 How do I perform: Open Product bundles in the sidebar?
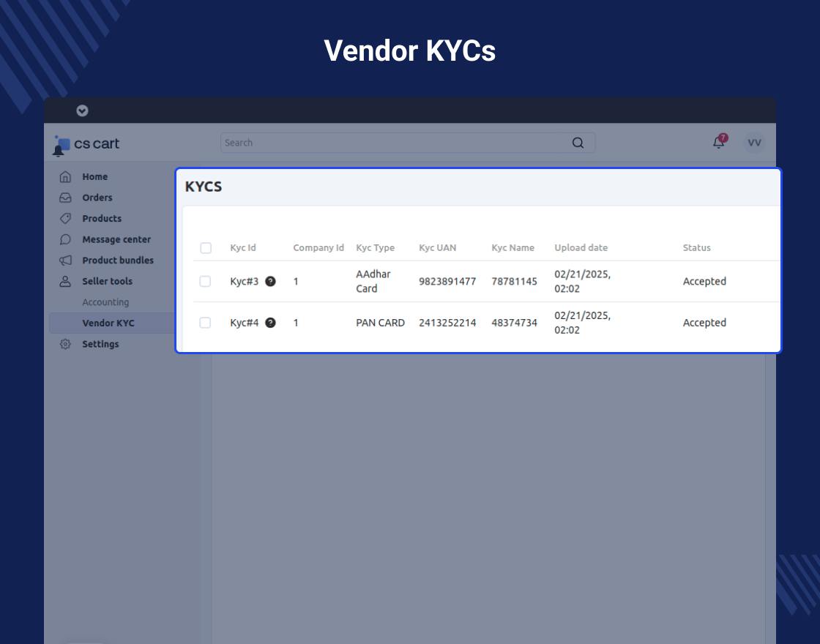pos(118,261)
